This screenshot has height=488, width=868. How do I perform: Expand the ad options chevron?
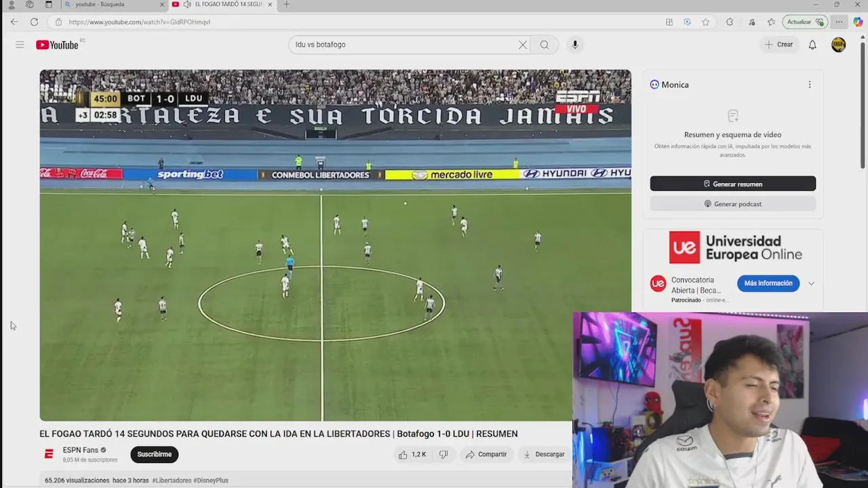point(811,283)
